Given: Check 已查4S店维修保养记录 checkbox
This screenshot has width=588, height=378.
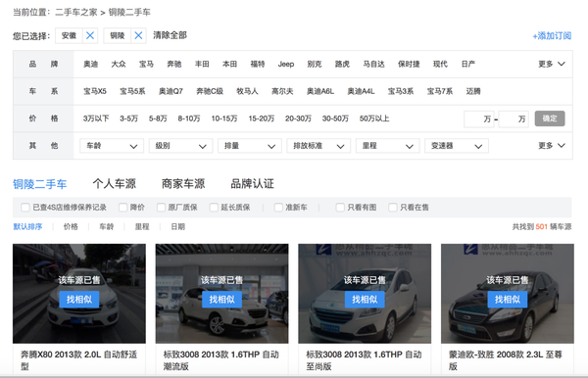Looking at the screenshot, I should pos(25,208).
